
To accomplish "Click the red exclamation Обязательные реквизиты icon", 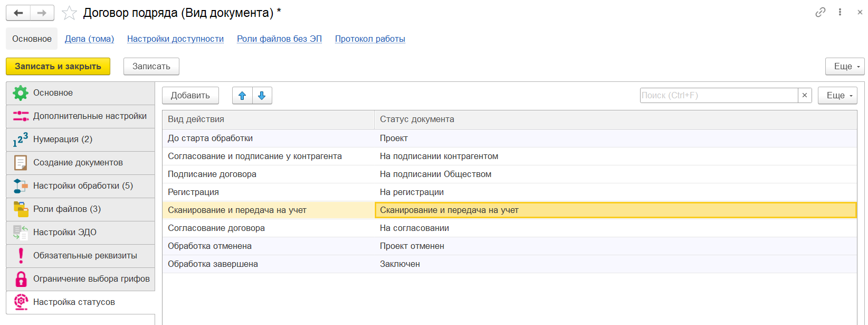I will pos(21,256).
